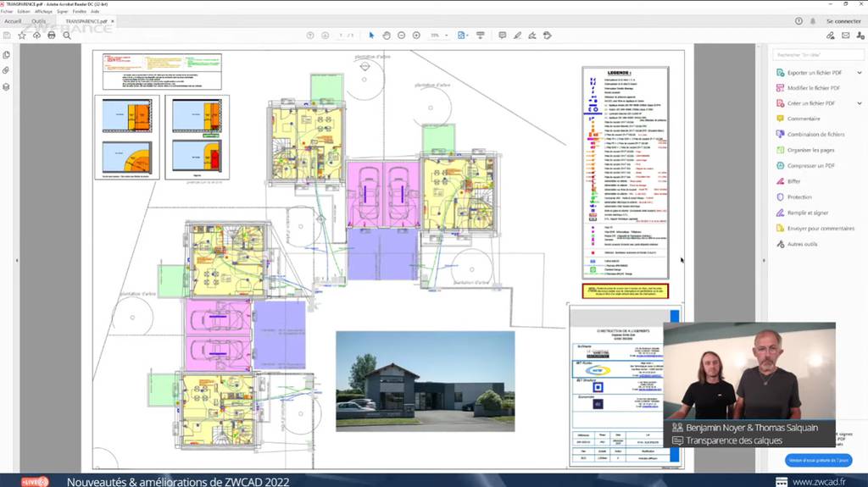Viewport: 868px width, 487px height.
Task: Switch to the Outils tab
Action: pyautogui.click(x=39, y=21)
